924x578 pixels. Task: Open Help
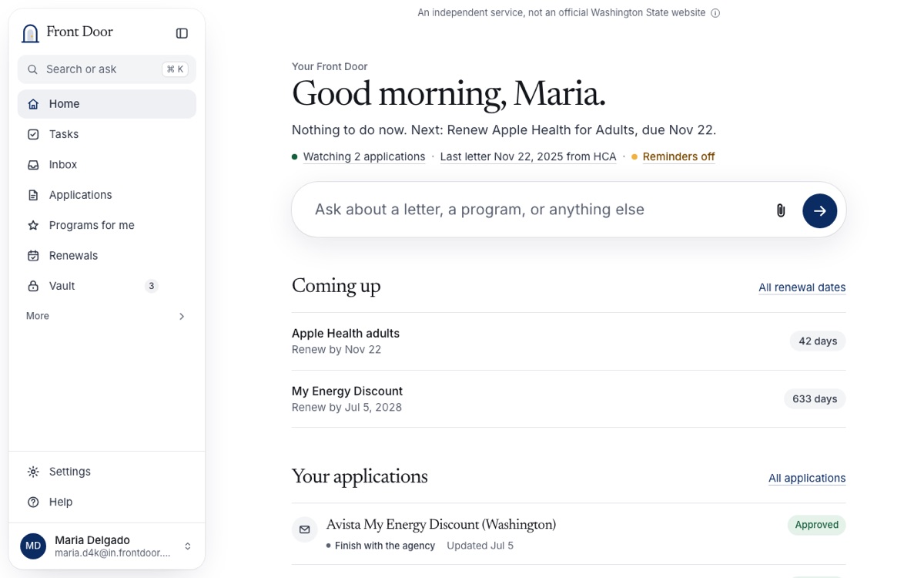[107, 502]
